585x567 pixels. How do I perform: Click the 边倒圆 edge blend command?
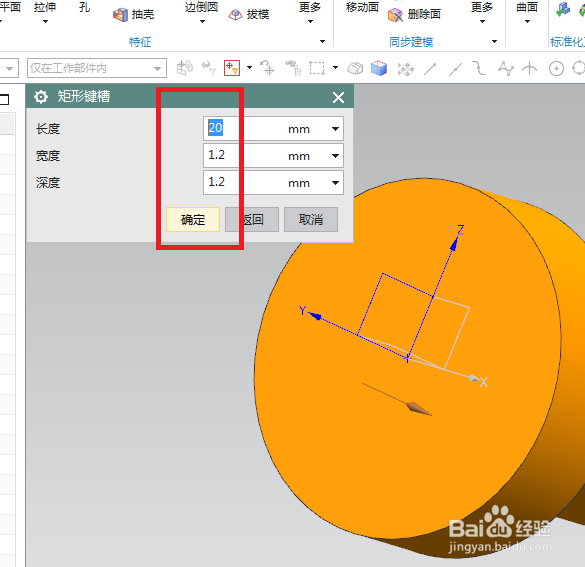tap(201, 7)
